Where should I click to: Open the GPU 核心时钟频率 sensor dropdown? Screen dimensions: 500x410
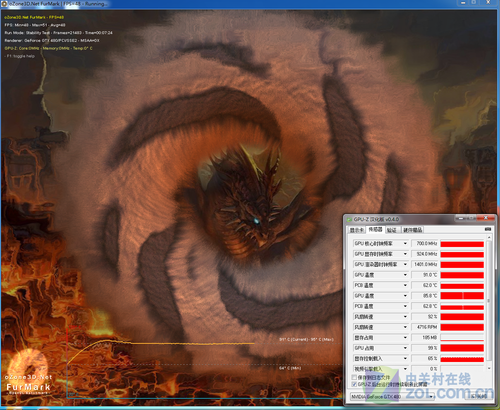(x=405, y=244)
